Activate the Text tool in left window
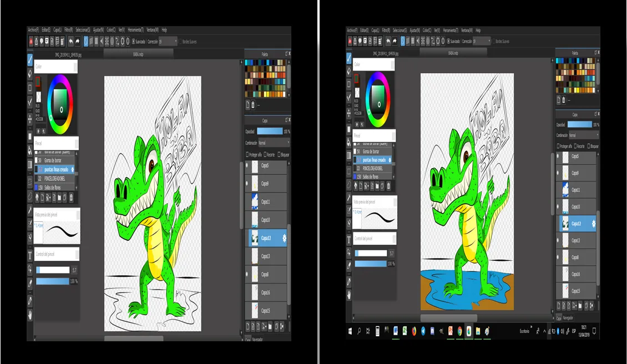627x364 pixels. [30, 255]
